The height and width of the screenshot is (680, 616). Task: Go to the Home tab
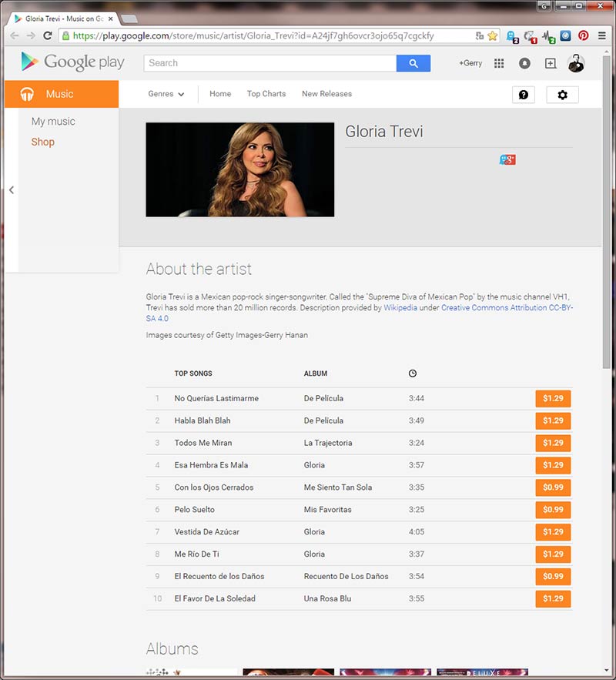pyautogui.click(x=220, y=94)
